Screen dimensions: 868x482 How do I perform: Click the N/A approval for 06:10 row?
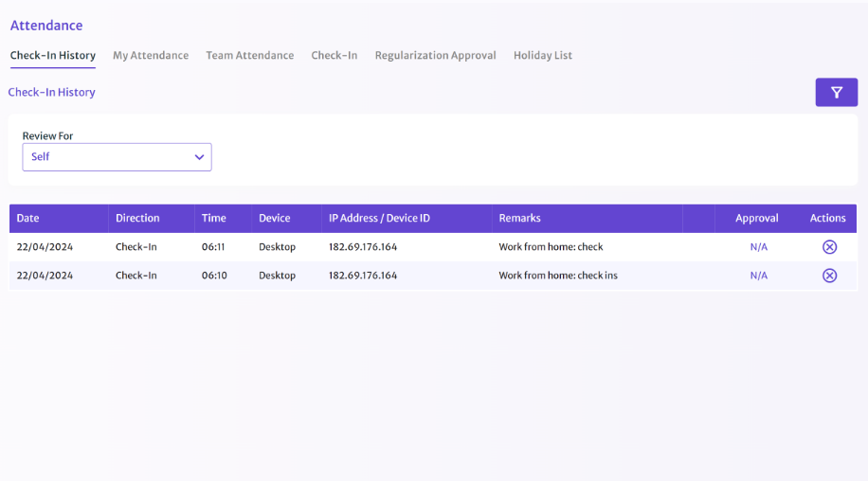pos(758,276)
